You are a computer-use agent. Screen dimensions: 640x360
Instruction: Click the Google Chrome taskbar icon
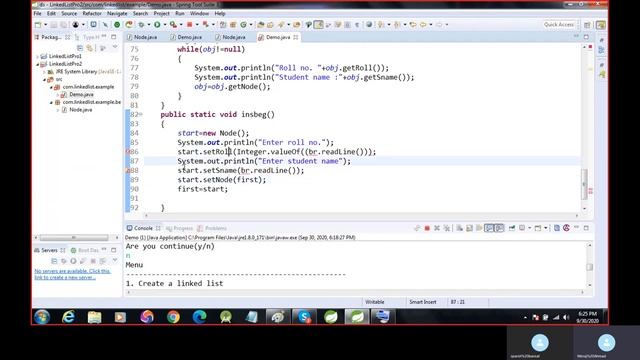(x=173, y=317)
